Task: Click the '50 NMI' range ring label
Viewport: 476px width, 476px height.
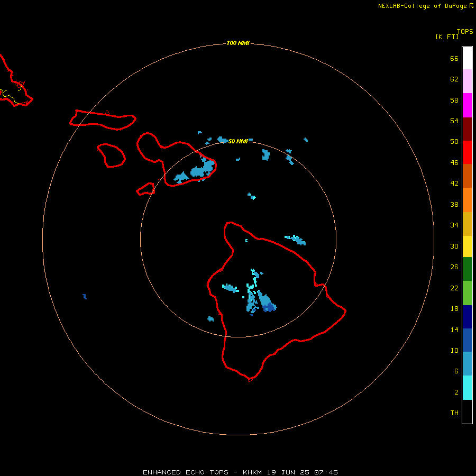Action: click(x=238, y=141)
